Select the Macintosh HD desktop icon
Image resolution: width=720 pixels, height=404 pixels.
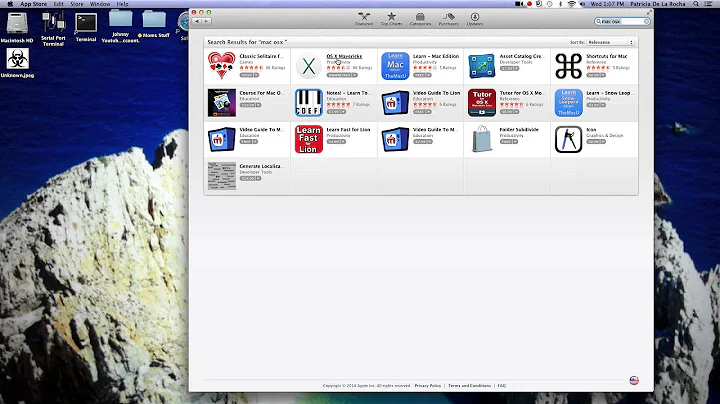[17, 28]
